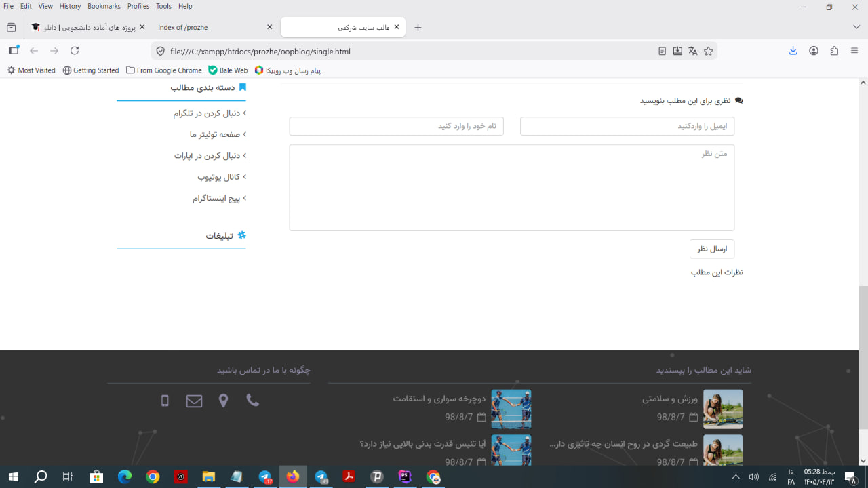This screenshot has height=488, width=868.
Task: Open the 'ورزش و سلامتی' post title
Action: pos(670,399)
